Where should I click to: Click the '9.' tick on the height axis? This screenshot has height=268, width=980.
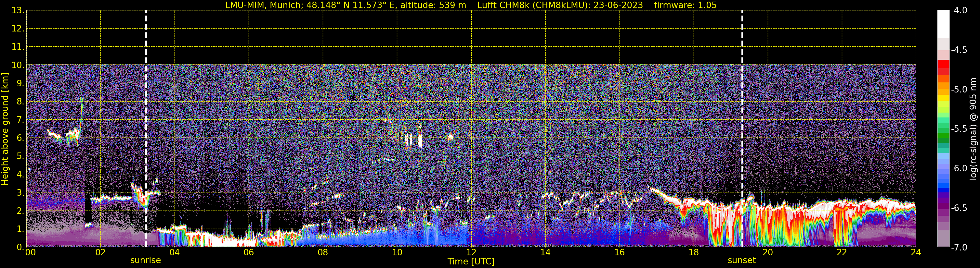(20, 83)
